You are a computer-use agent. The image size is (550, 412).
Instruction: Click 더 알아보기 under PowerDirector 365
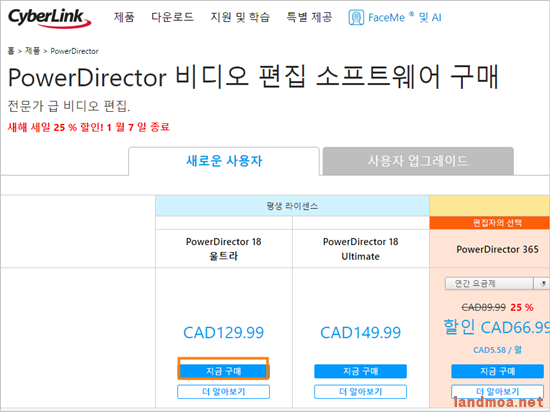497,392
